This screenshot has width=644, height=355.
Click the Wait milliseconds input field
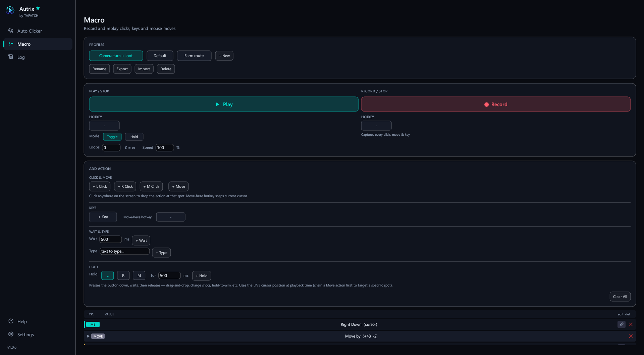tap(111, 239)
